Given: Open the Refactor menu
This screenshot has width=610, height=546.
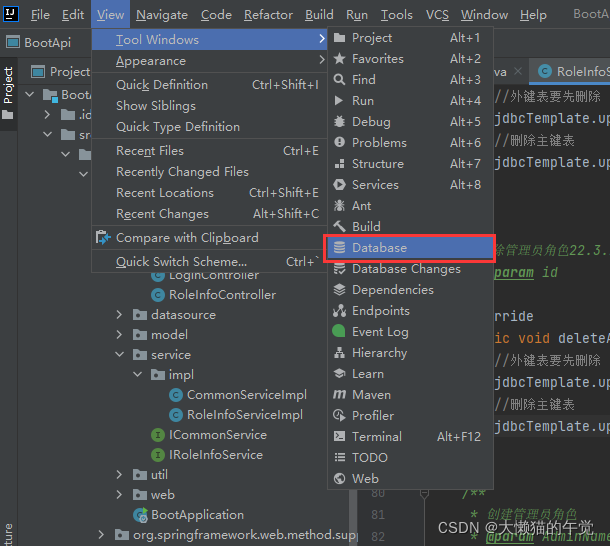Looking at the screenshot, I should pyautogui.click(x=268, y=15).
